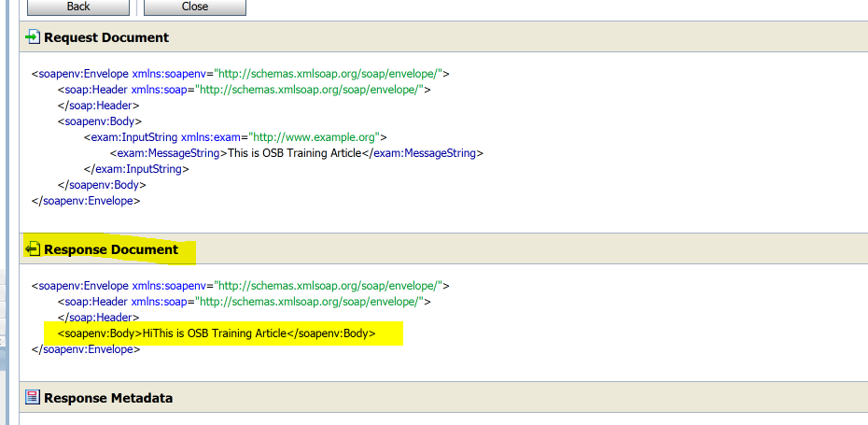Screen dimensions: 868x425
Task: Click the closing exam:InputString tag
Action: [x=136, y=169]
